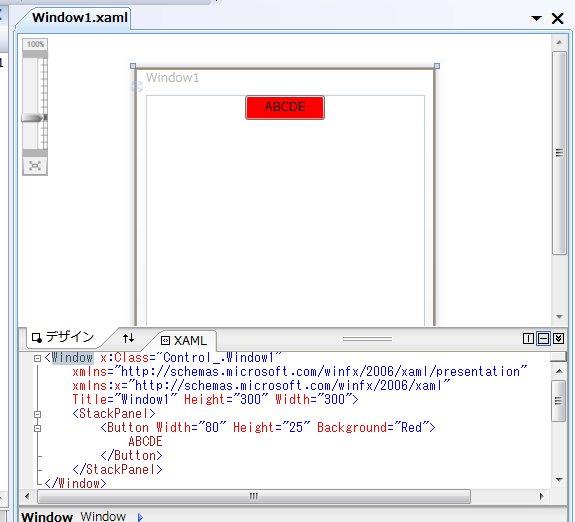575x522 pixels.
Task: Switch to the XAML tab
Action: 184,340
